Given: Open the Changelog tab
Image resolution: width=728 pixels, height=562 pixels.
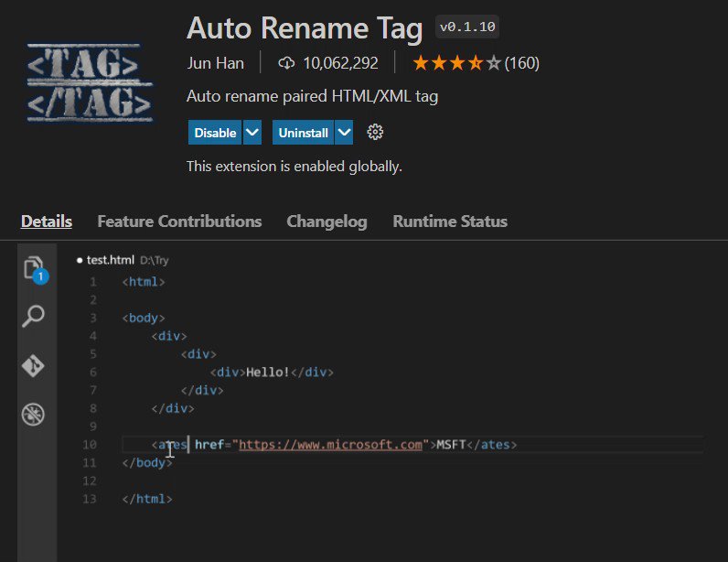Looking at the screenshot, I should [x=327, y=222].
